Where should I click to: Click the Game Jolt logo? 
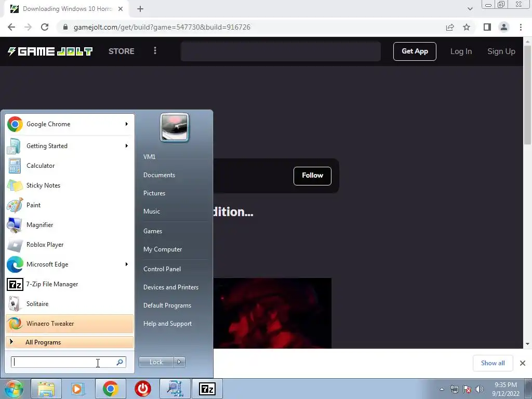[50, 51]
